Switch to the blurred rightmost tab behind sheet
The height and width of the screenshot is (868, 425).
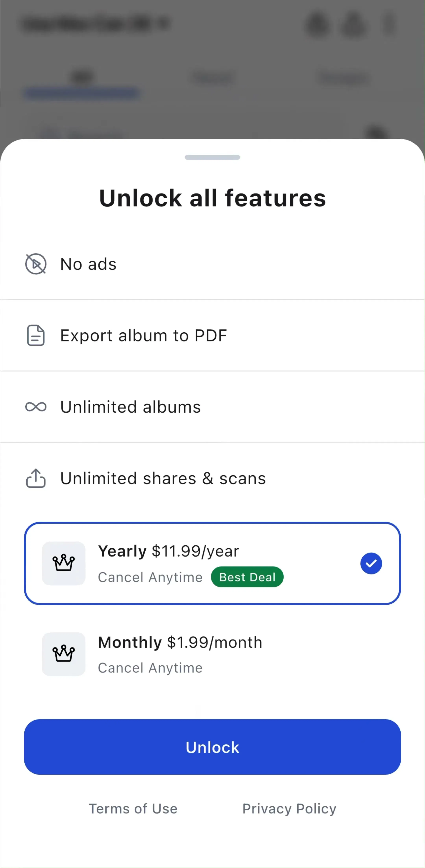(x=343, y=78)
